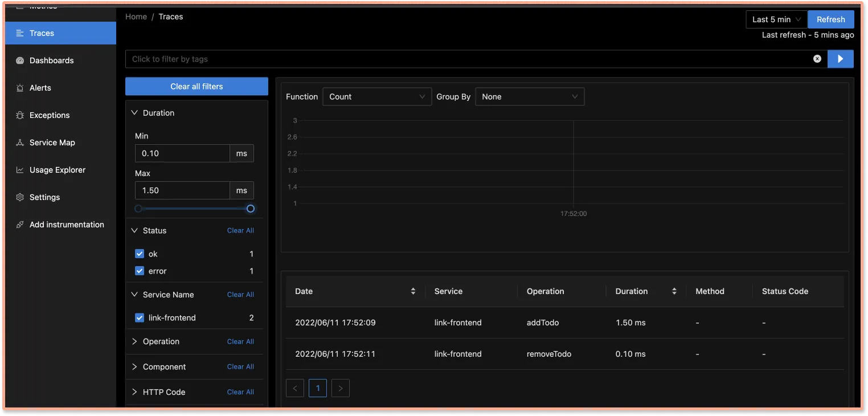
Task: Open Alerts in the sidebar
Action: (x=60, y=88)
